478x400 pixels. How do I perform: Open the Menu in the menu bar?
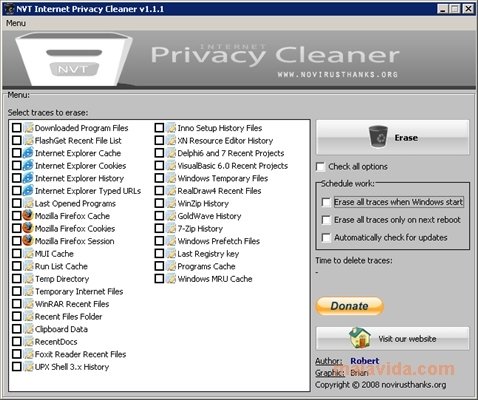16,23
